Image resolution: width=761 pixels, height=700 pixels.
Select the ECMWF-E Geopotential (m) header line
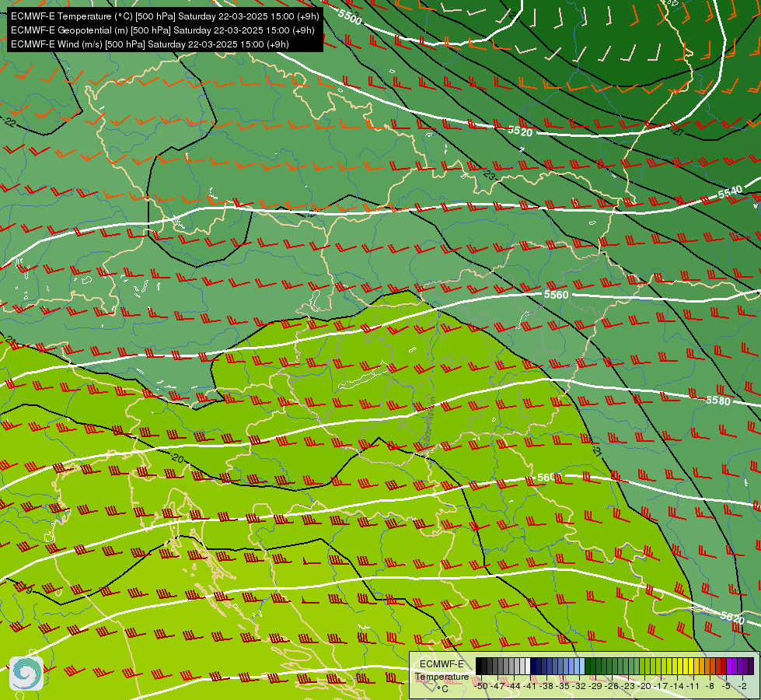pos(162,30)
